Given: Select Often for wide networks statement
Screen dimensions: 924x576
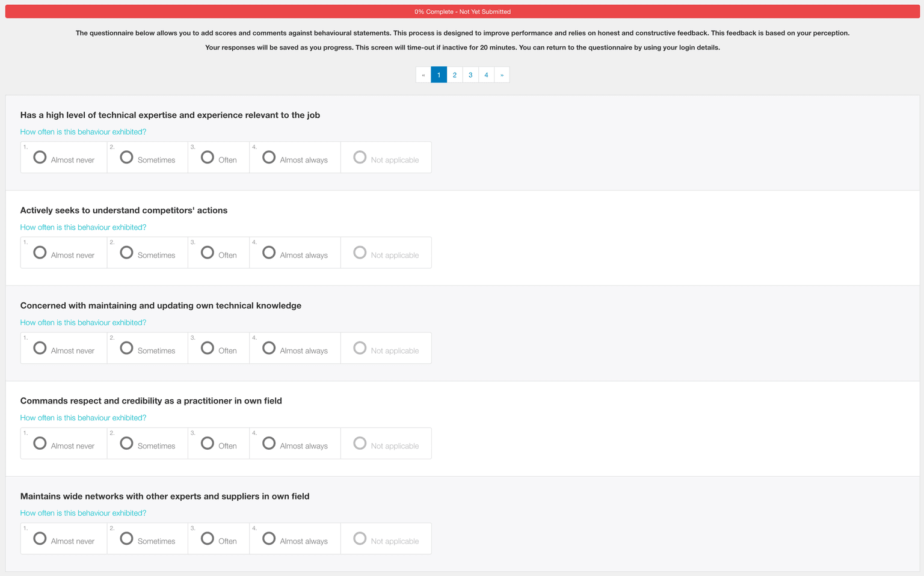Looking at the screenshot, I should [208, 539].
